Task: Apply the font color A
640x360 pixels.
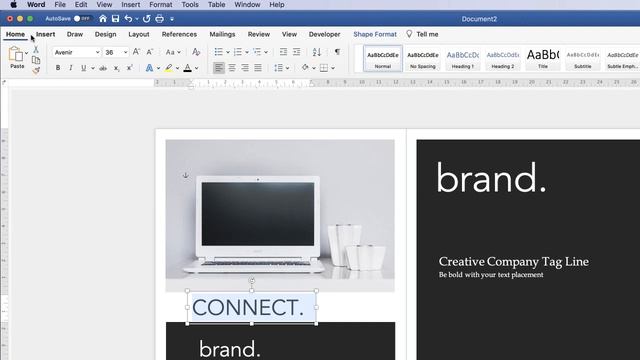Action: pyautogui.click(x=187, y=68)
